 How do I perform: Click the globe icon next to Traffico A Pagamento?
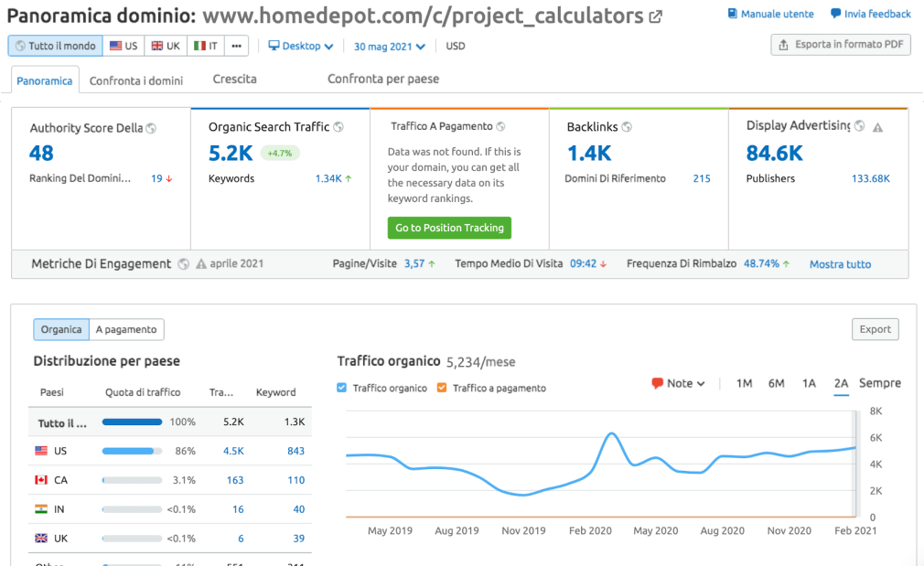(x=500, y=126)
